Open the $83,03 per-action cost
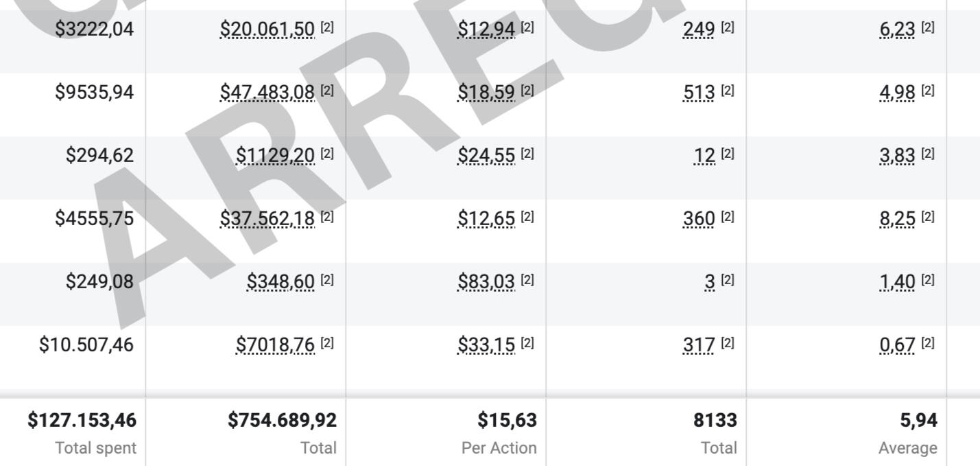The image size is (980, 466). (486, 281)
